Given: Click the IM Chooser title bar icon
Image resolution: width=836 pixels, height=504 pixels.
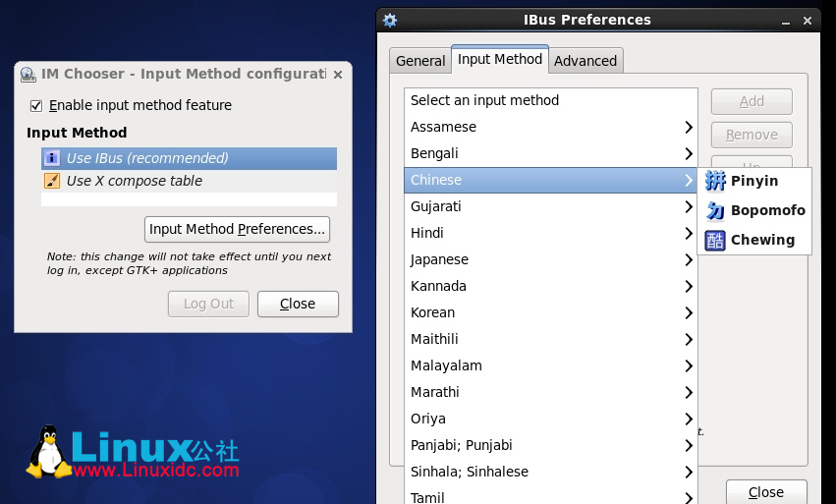Looking at the screenshot, I should pos(27,74).
